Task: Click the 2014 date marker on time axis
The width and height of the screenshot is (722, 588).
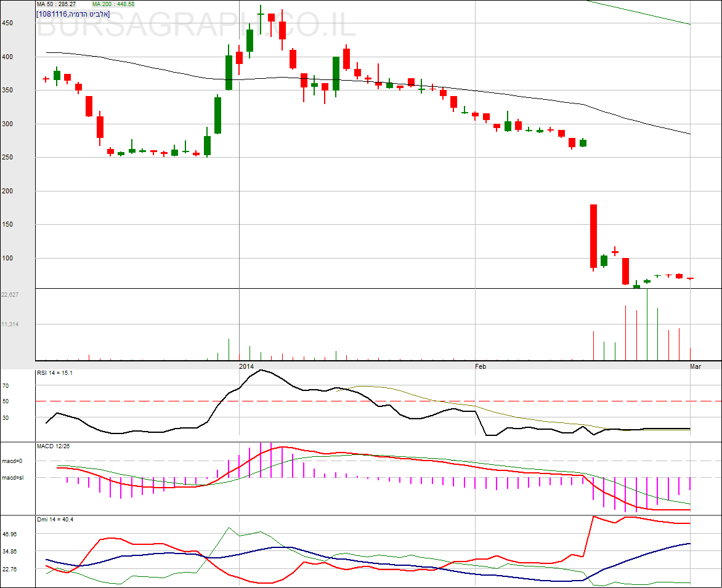Action: pos(246,366)
